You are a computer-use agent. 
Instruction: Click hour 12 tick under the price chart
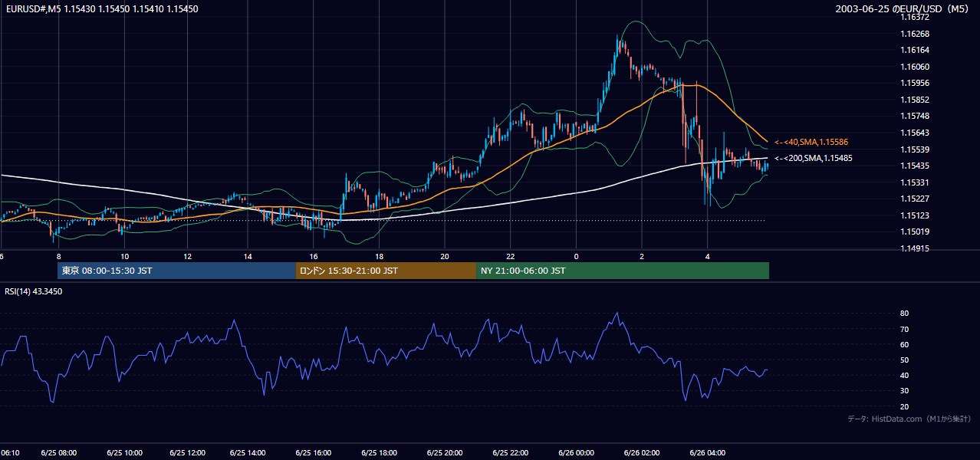coord(188,256)
